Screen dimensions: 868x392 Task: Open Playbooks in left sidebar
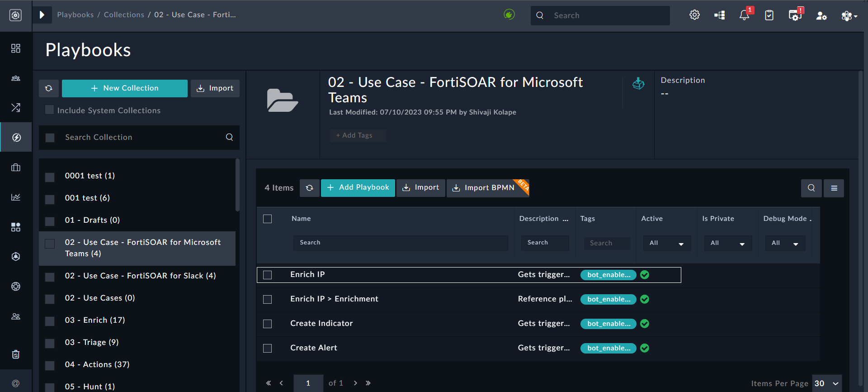click(16, 137)
